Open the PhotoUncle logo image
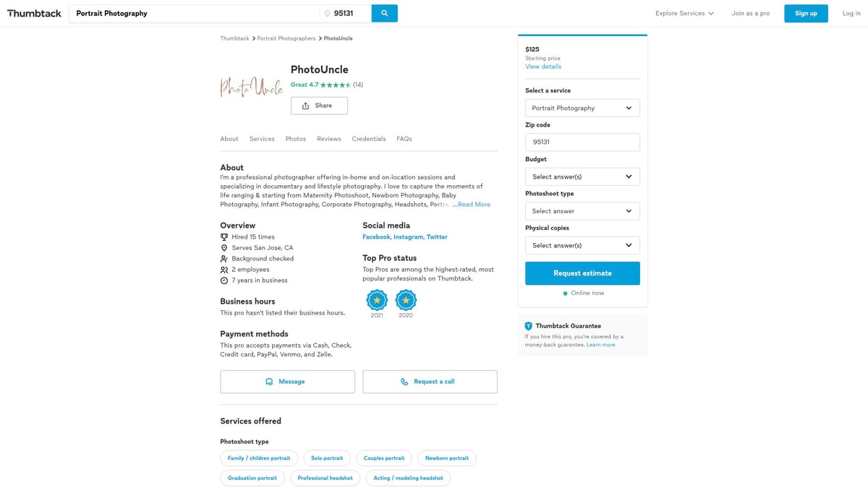The height and width of the screenshot is (488, 868). click(252, 87)
